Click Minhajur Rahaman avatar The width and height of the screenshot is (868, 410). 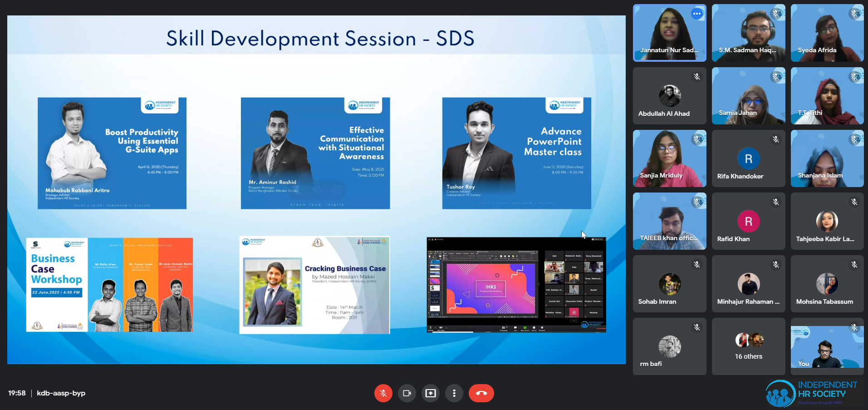point(749,284)
